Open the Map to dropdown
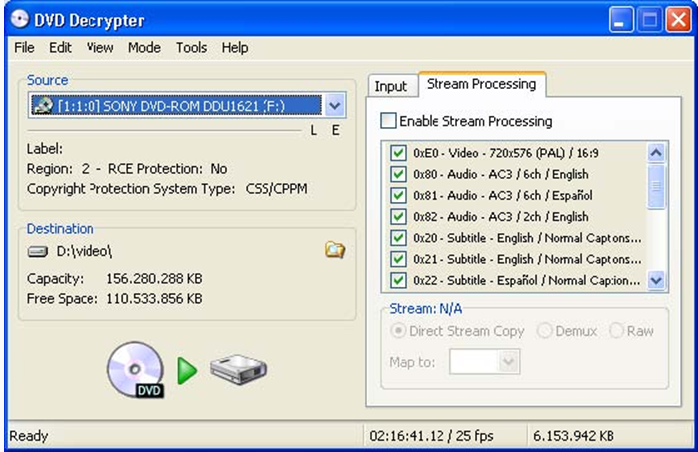Image resolution: width=698 pixels, height=452 pixels. click(x=508, y=362)
